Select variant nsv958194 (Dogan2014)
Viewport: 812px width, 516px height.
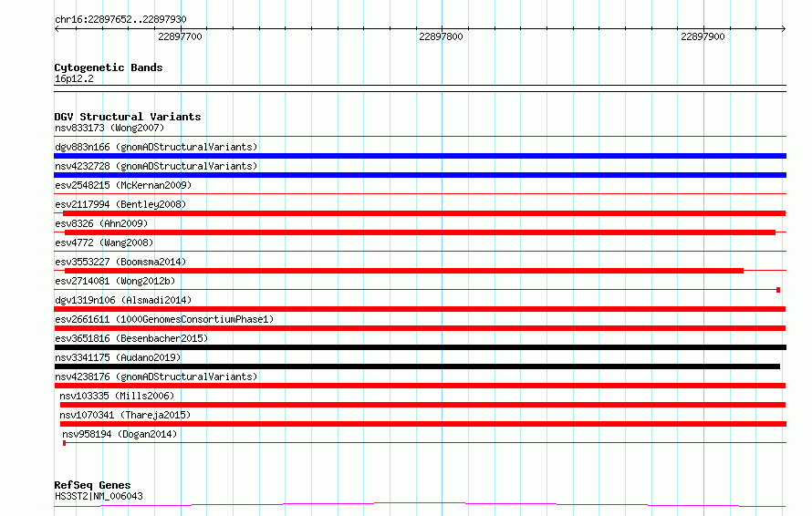click(120, 434)
